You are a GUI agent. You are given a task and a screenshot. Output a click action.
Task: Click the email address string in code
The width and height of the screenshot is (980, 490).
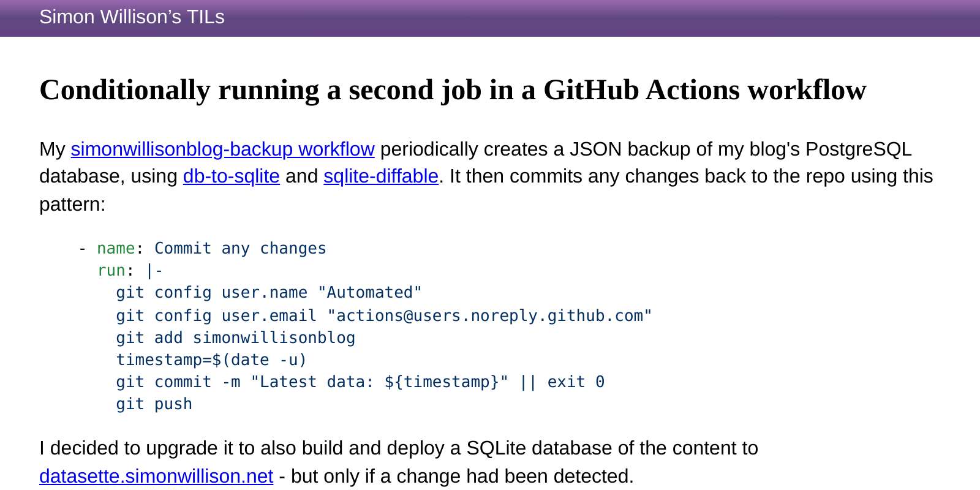(x=490, y=315)
